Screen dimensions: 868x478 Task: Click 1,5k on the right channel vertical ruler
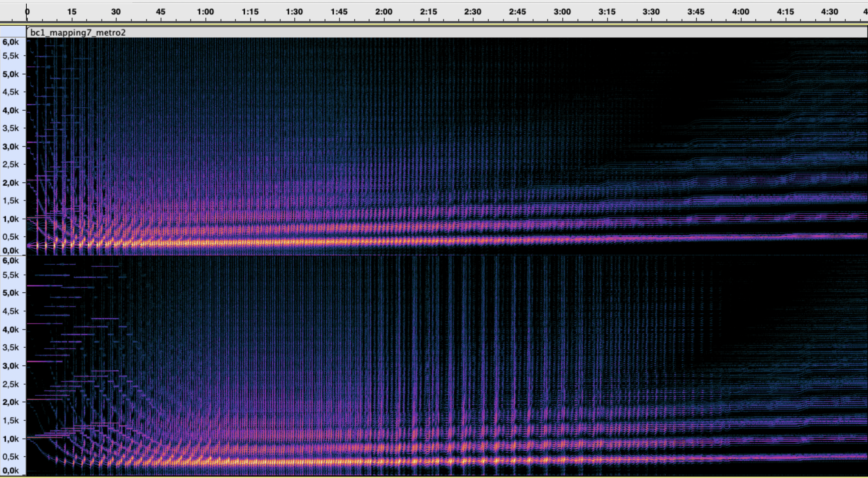(11, 420)
